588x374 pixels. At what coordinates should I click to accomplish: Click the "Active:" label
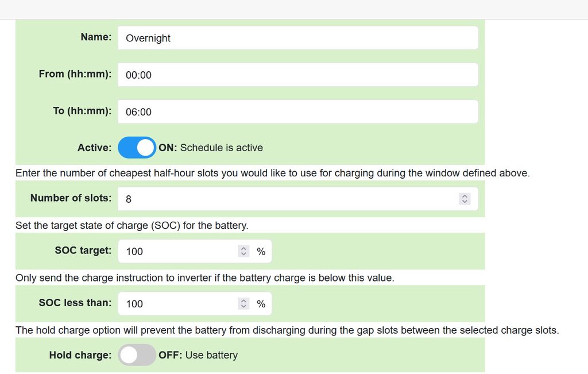click(x=94, y=148)
